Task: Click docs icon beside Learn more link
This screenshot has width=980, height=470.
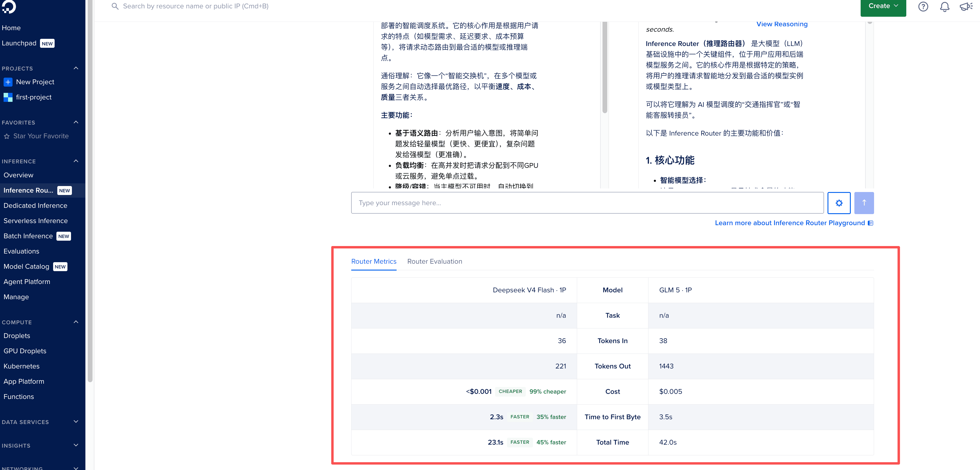Action: (x=870, y=223)
